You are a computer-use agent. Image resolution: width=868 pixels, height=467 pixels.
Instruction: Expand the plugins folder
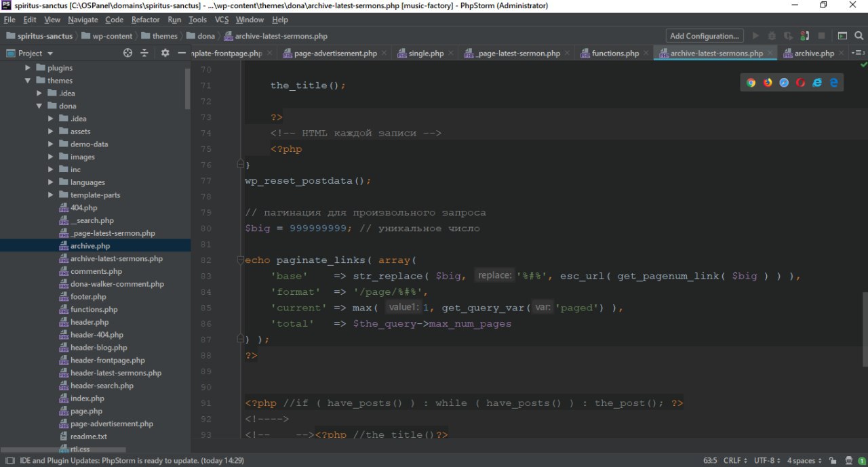[28, 68]
